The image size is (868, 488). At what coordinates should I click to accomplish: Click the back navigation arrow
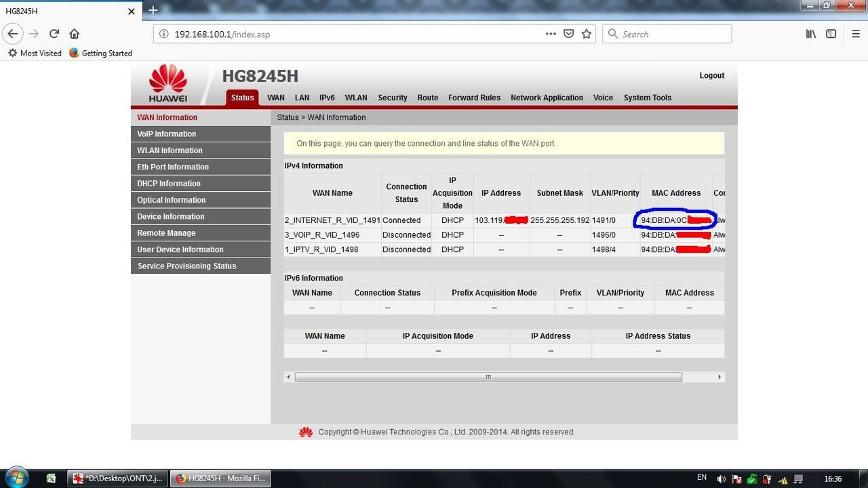pos(13,33)
